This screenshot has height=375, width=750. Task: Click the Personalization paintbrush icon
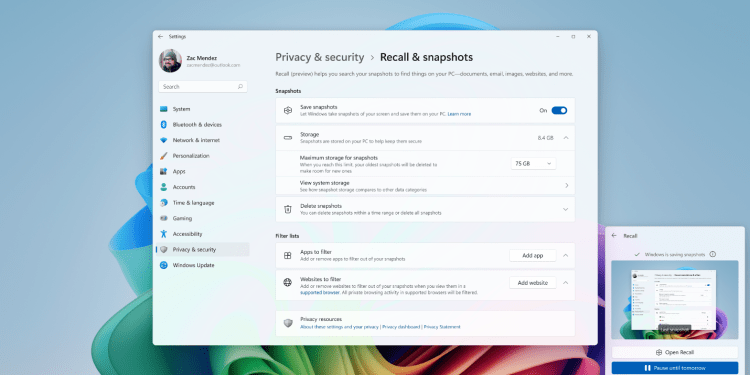pyautogui.click(x=164, y=156)
